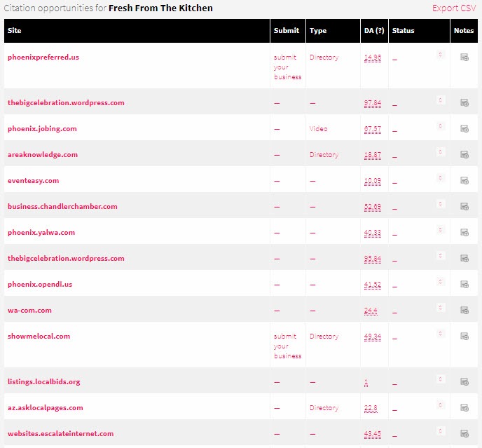This screenshot has width=482, height=448.
Task: Open the websites.escalateinternet.com site link
Action: [x=60, y=433]
